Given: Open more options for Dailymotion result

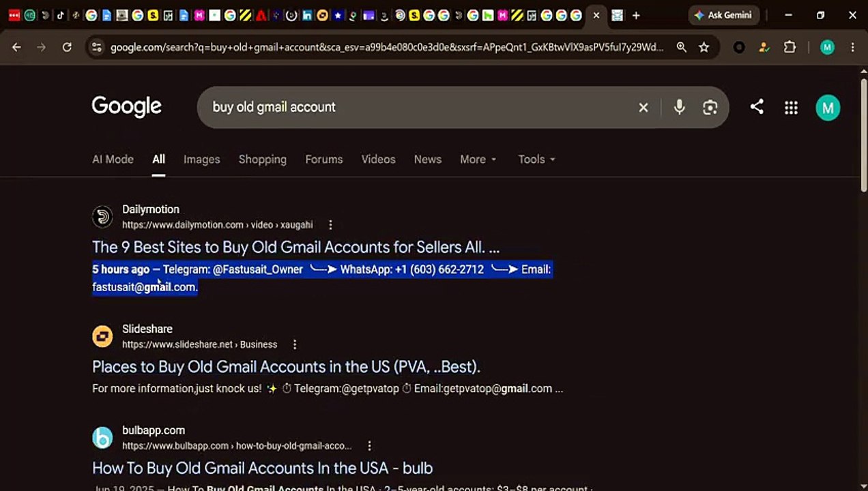Looking at the screenshot, I should click(330, 225).
